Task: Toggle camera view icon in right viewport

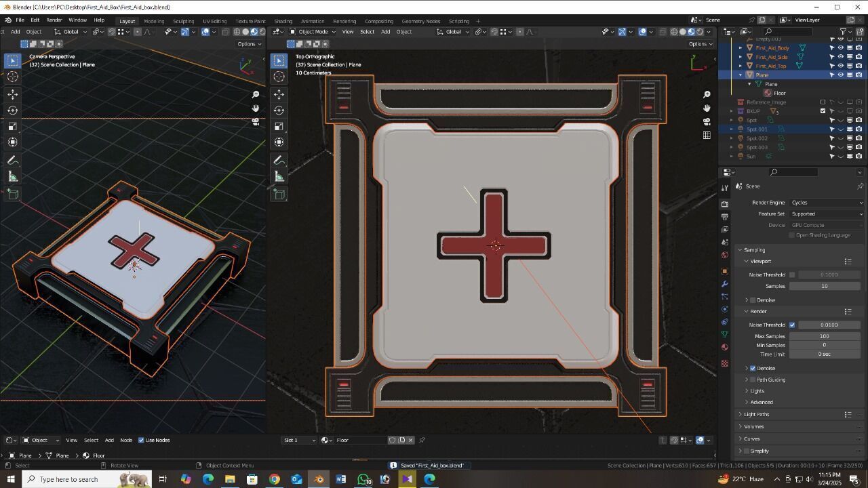Action: point(707,121)
